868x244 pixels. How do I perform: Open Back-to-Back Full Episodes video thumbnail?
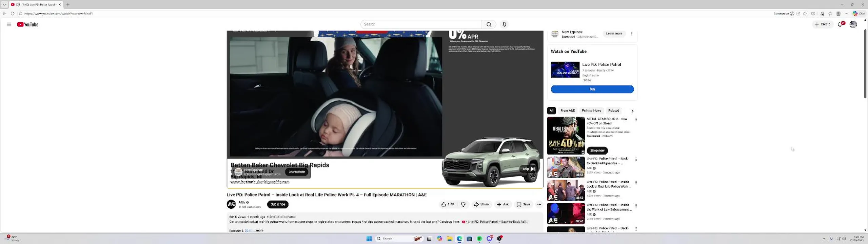(x=566, y=167)
